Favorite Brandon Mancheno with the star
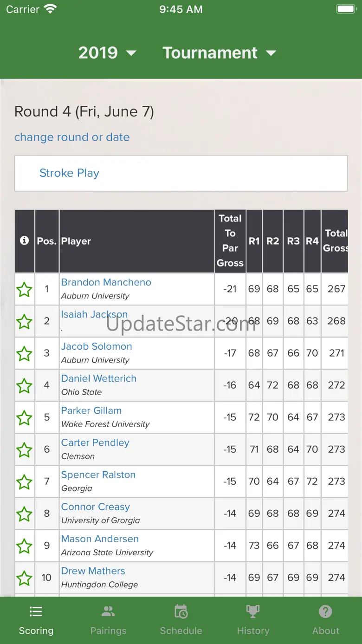 pos(24,290)
